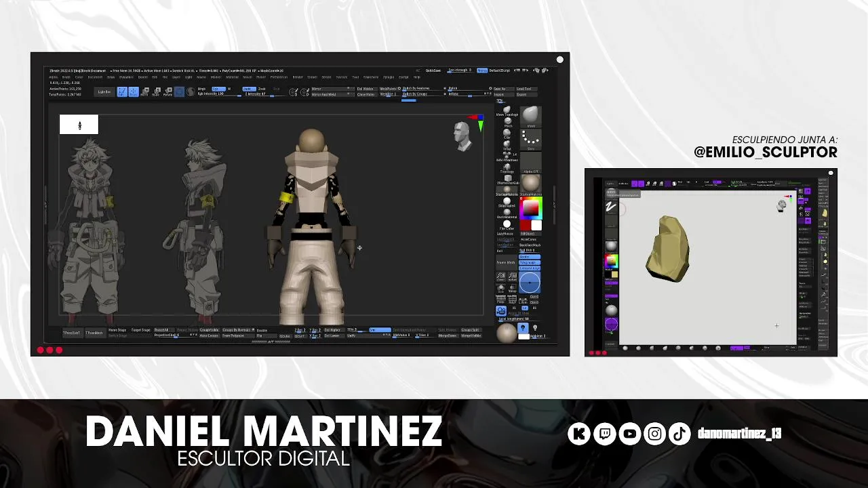Viewport: 868px width, 488px height.
Task: Click the Load Tool button
Action: pos(527,89)
